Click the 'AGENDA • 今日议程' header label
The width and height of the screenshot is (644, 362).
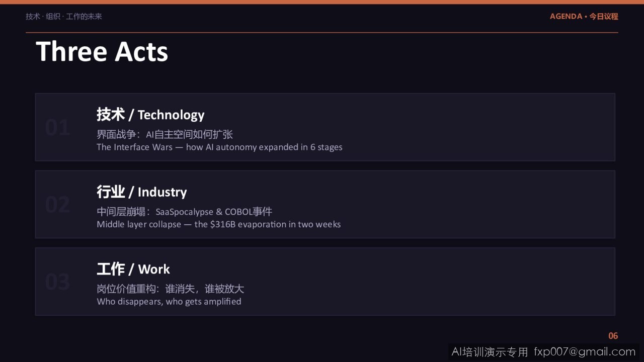coord(584,17)
